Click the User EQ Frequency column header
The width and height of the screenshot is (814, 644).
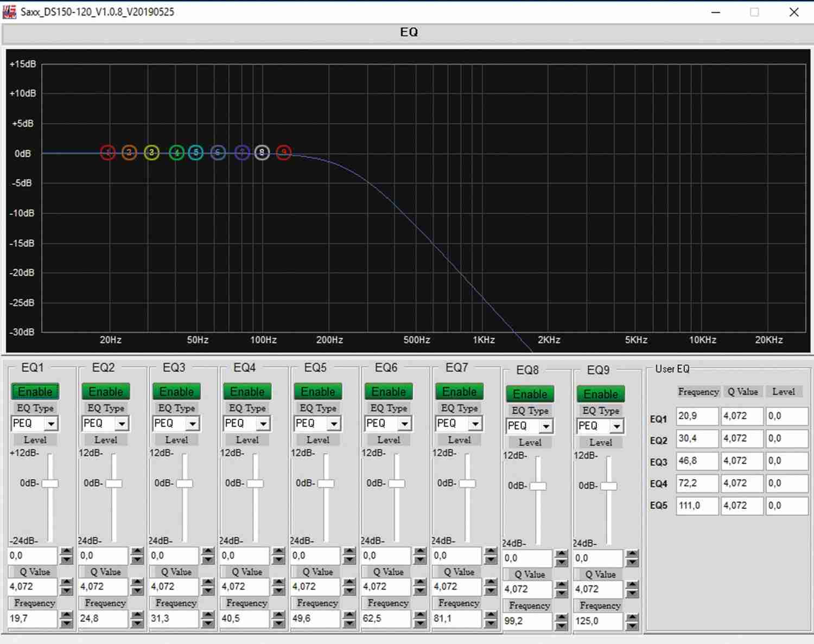698,392
